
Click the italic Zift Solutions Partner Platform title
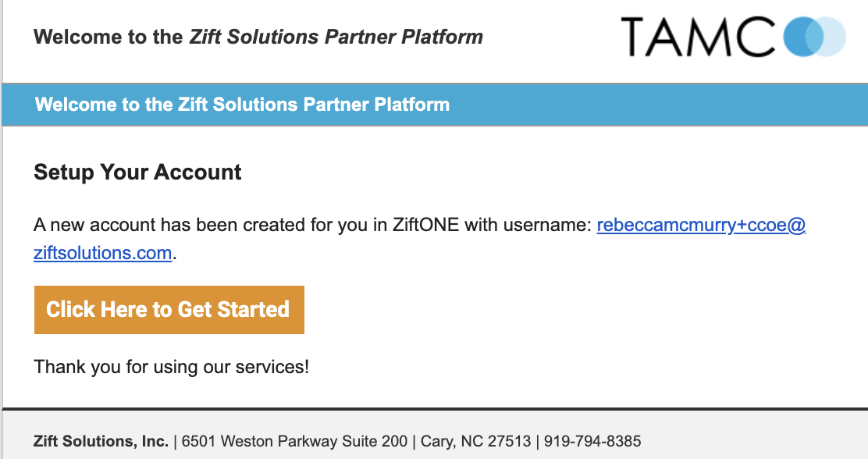click(x=336, y=37)
